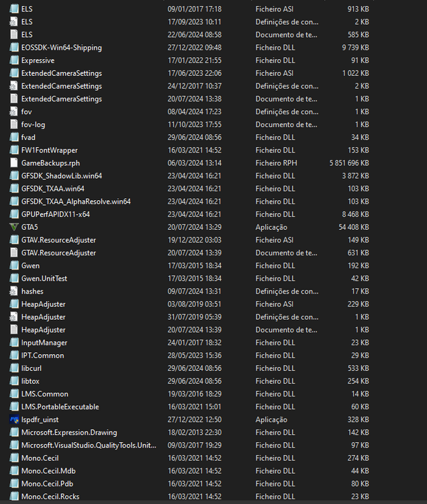The image size is (427, 504).
Task: Select the GPUPerfAPIDX11-x64 file name
Action: [55, 214]
